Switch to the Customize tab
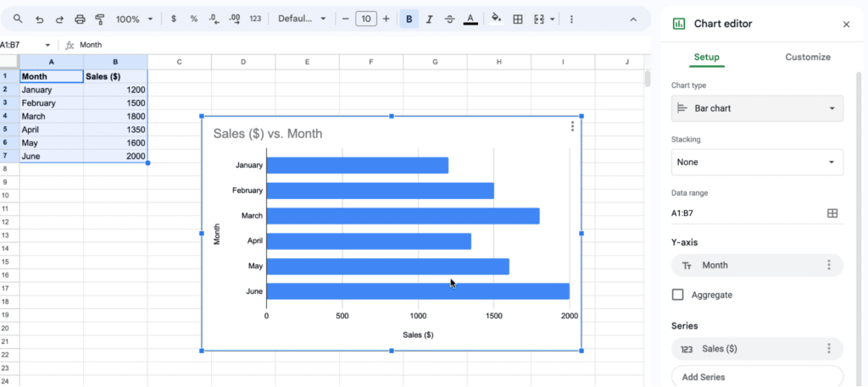The width and height of the screenshot is (868, 387). pyautogui.click(x=808, y=57)
